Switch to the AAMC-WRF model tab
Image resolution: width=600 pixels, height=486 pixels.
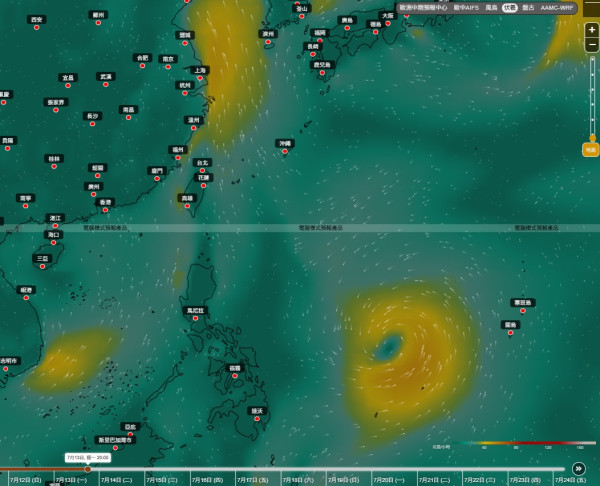tap(557, 8)
